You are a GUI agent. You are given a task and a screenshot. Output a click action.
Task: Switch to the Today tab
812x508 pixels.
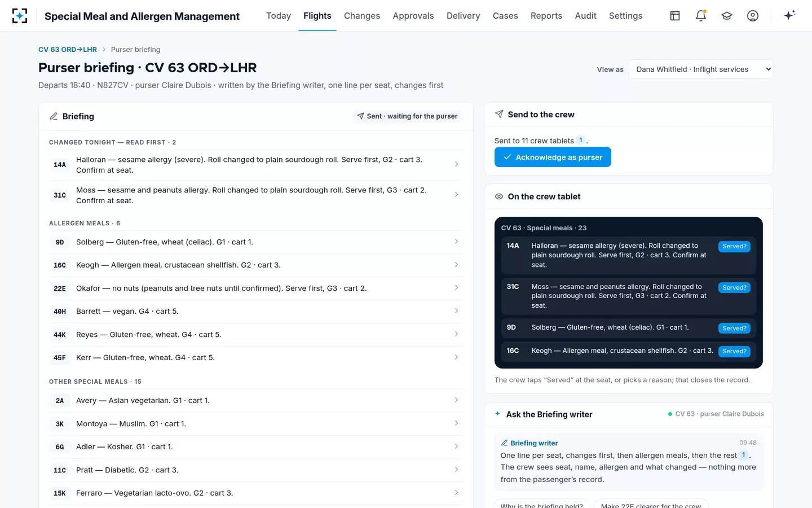pyautogui.click(x=279, y=16)
